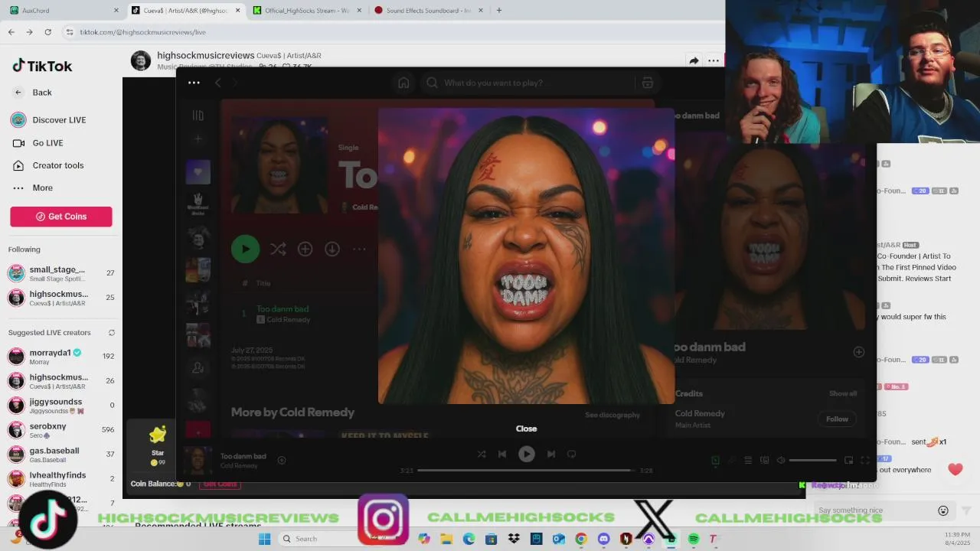Close the AuxChord browser tab
Screen dimensions: 980x551
116,11
